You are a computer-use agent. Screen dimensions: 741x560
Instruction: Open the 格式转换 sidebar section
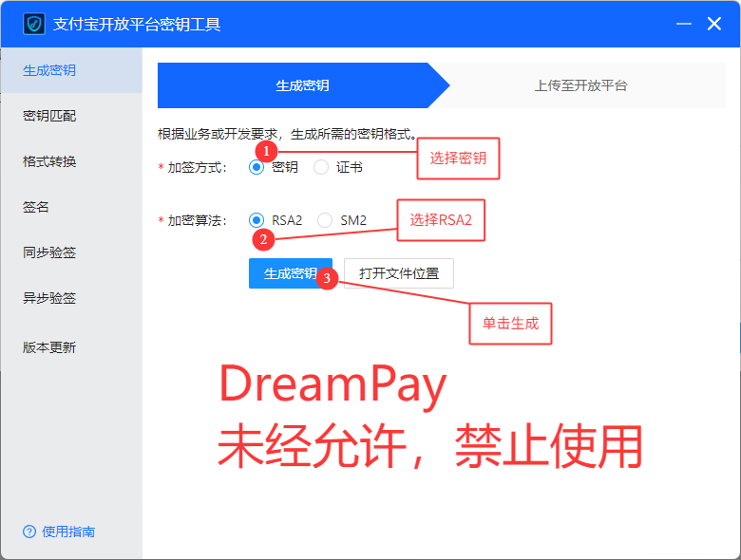click(x=49, y=161)
